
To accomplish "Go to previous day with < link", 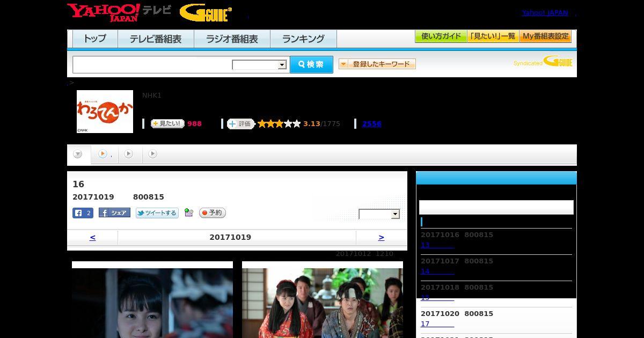I will coord(92,237).
